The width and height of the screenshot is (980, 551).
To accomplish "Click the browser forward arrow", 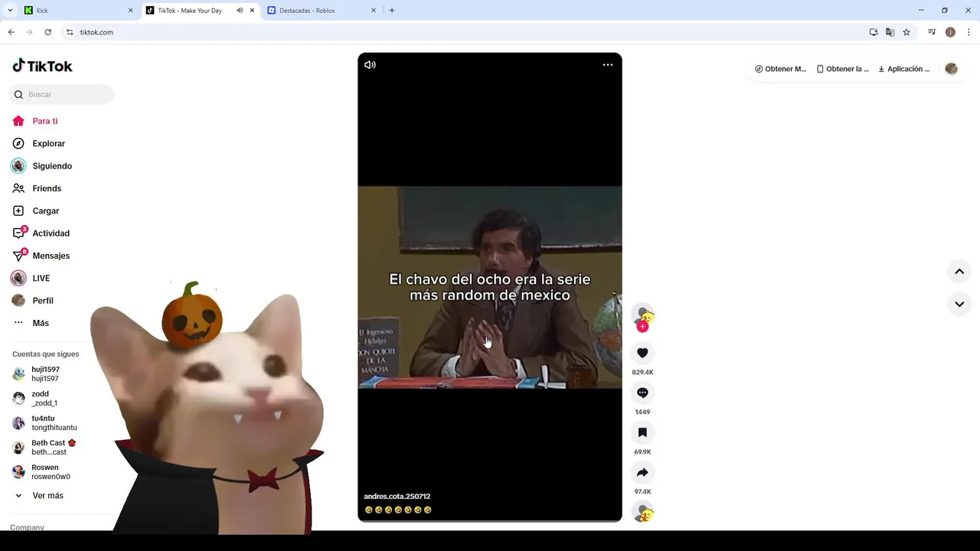I will 29,32.
